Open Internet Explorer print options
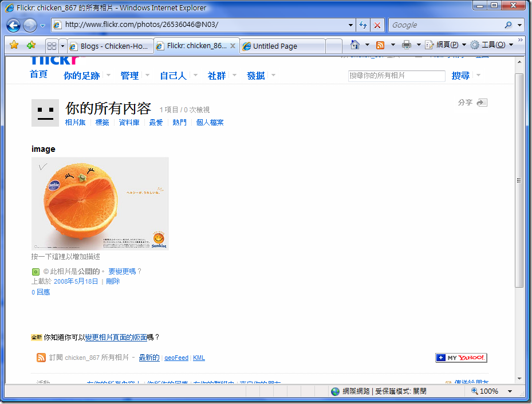This screenshot has height=404, width=532. (x=407, y=44)
